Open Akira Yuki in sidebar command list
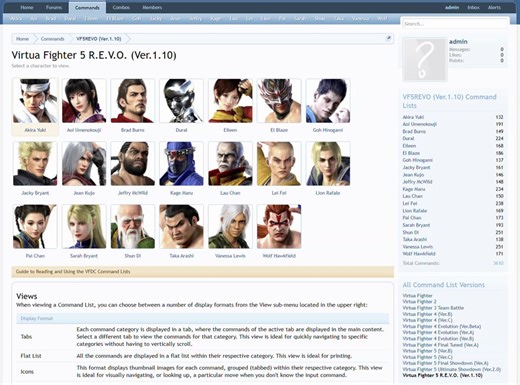Viewport: 520px width, 385px height. click(413, 117)
